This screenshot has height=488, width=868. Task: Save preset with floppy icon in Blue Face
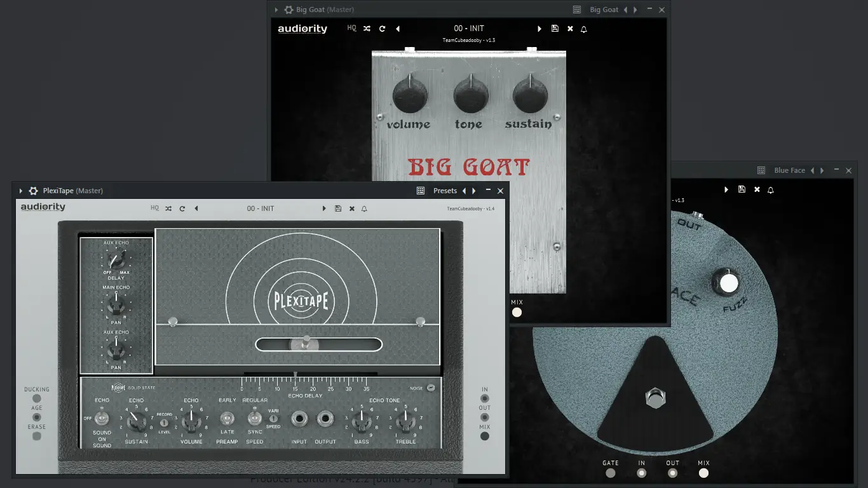coord(742,189)
